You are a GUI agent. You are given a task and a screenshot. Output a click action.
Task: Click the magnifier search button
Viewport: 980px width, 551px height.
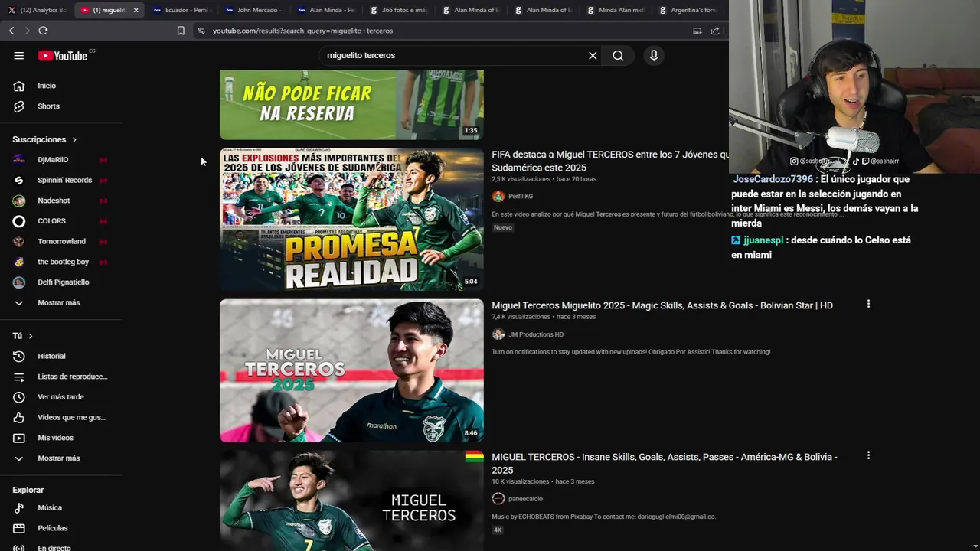click(618, 55)
